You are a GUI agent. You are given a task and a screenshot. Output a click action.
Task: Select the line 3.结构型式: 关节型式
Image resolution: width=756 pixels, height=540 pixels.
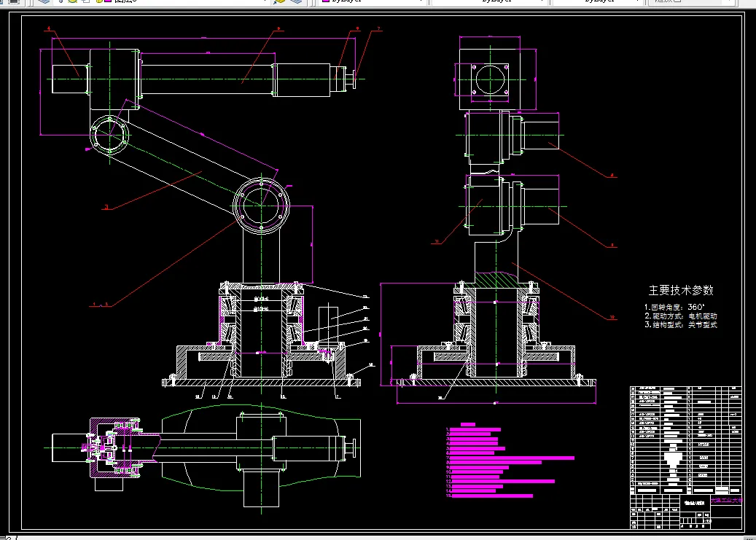(681, 325)
